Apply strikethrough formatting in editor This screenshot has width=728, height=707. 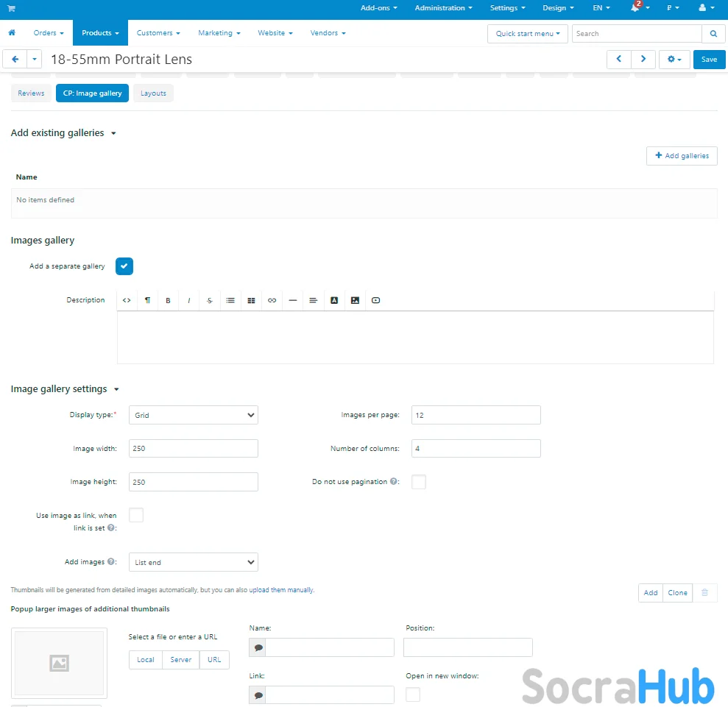[209, 301]
